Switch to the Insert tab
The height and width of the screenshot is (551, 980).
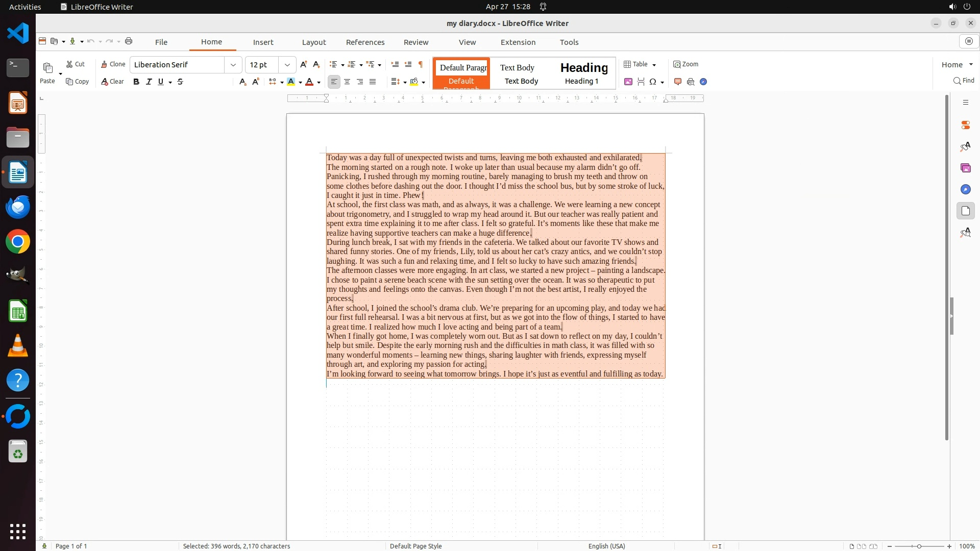click(263, 42)
